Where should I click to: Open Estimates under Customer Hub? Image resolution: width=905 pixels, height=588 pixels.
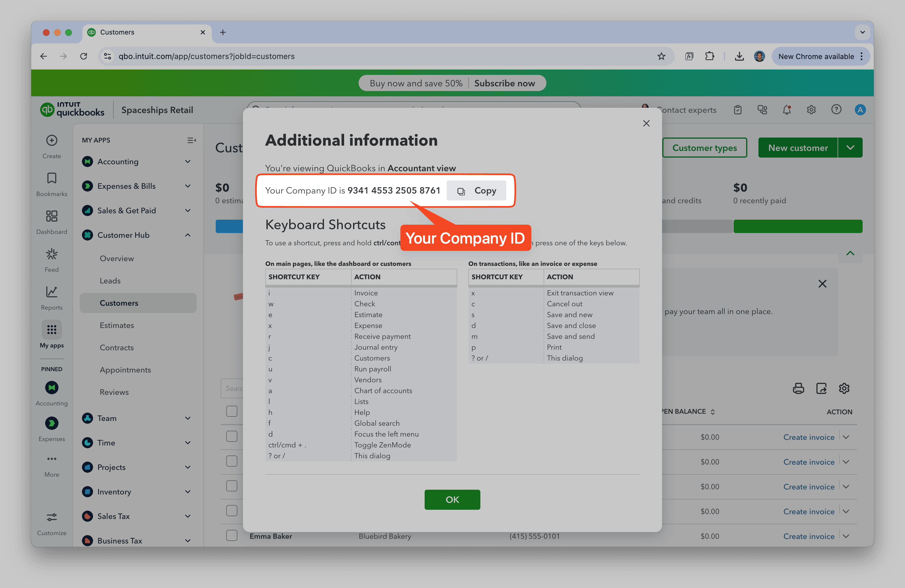(117, 325)
